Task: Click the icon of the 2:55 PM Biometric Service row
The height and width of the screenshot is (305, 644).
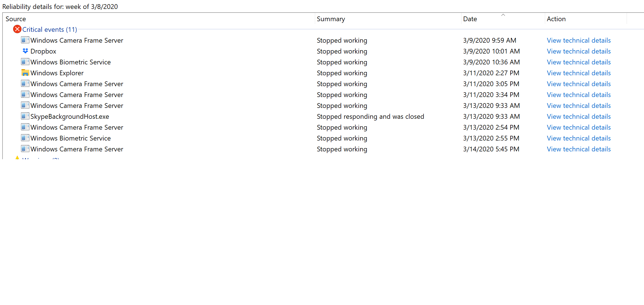Action: [25, 138]
